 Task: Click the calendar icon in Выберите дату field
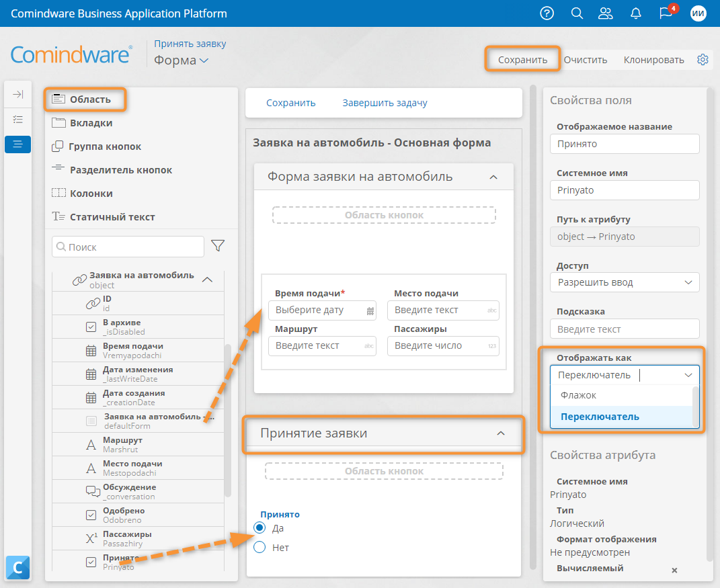click(x=370, y=311)
